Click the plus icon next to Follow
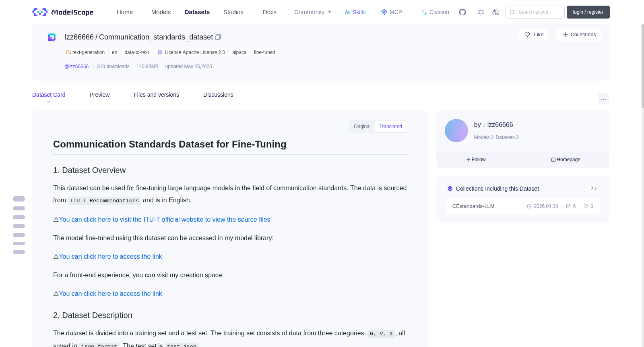 pos(469,160)
